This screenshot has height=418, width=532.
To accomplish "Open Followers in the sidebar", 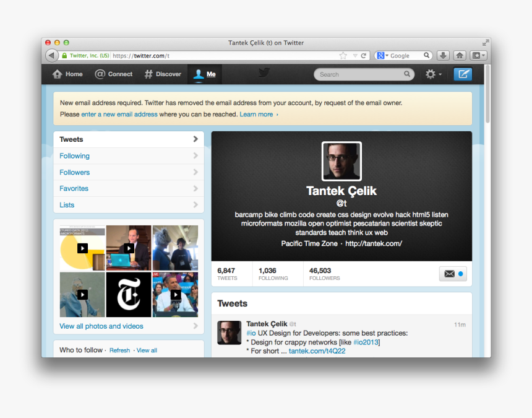I will [129, 172].
